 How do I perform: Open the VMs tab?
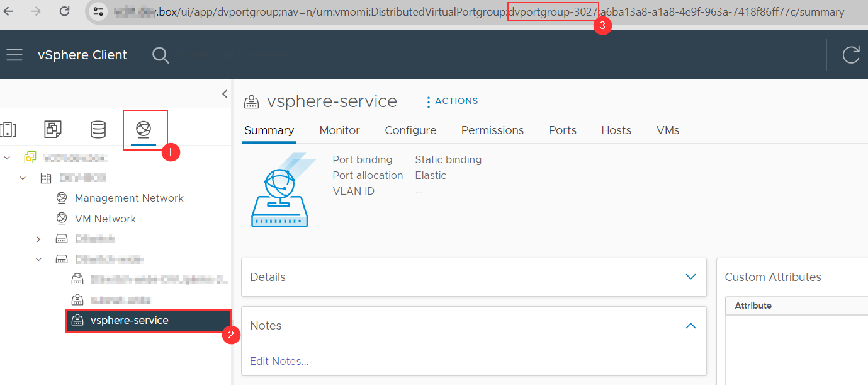[x=668, y=130]
